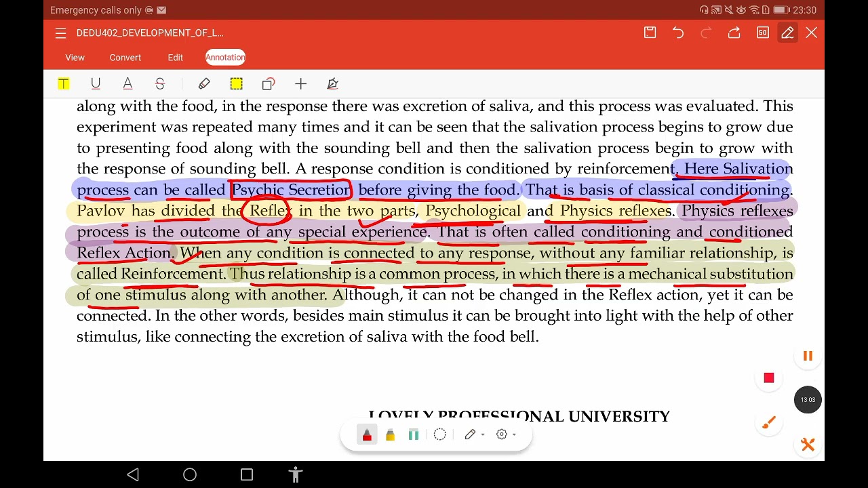
Task: Select the text Highlight tool
Action: point(63,84)
